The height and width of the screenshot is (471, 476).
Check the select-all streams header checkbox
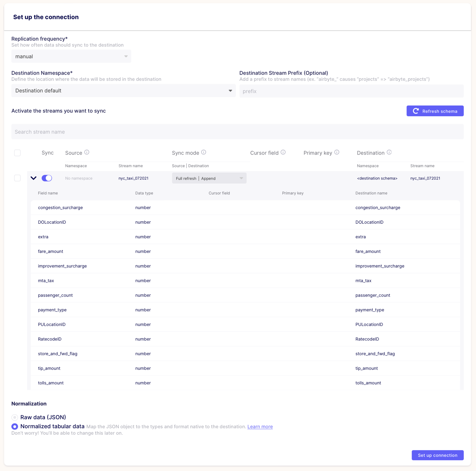click(17, 153)
